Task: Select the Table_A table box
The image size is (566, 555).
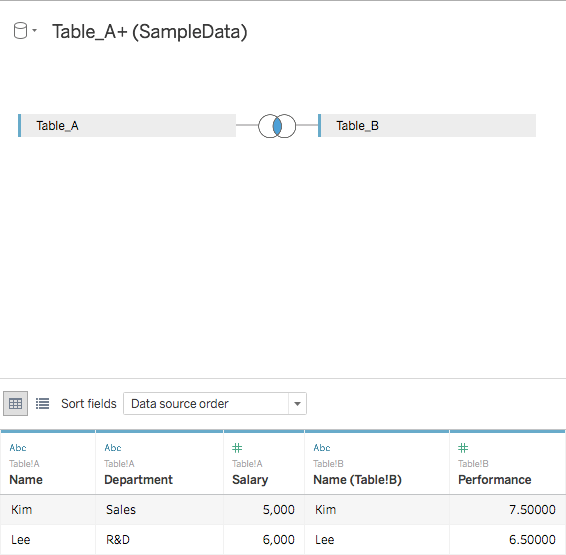Action: click(127, 126)
